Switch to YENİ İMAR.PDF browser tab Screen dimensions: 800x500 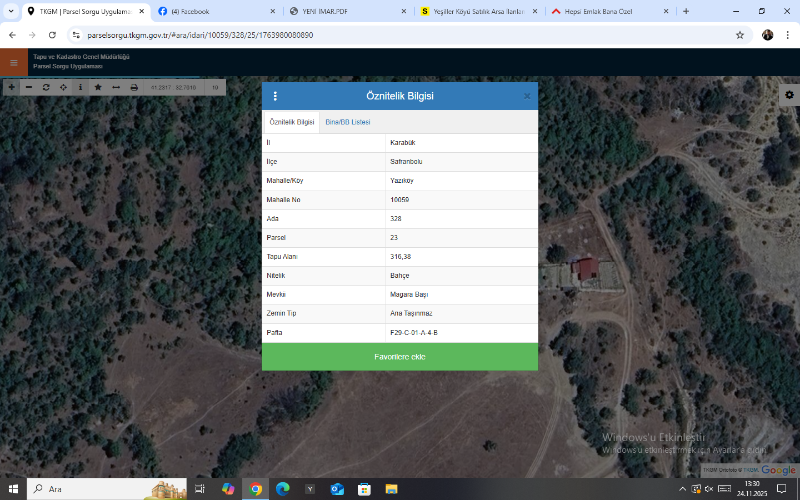point(330,11)
